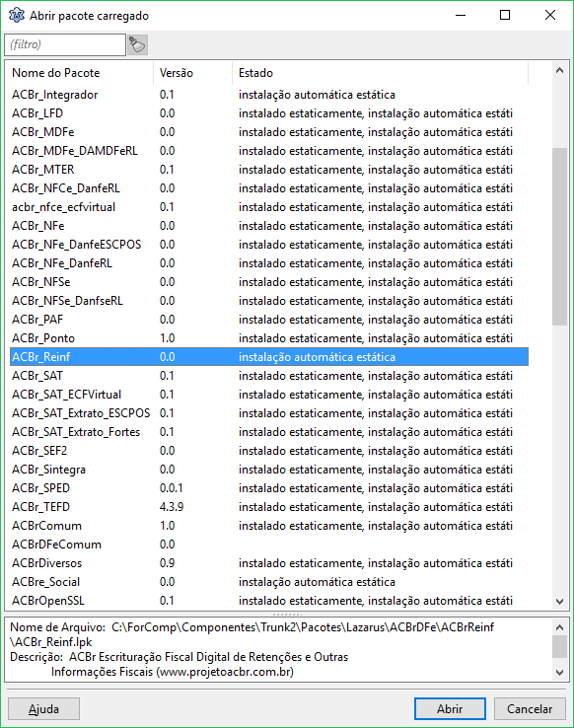Click the filter text field
This screenshot has height=728, width=574.
[65, 45]
